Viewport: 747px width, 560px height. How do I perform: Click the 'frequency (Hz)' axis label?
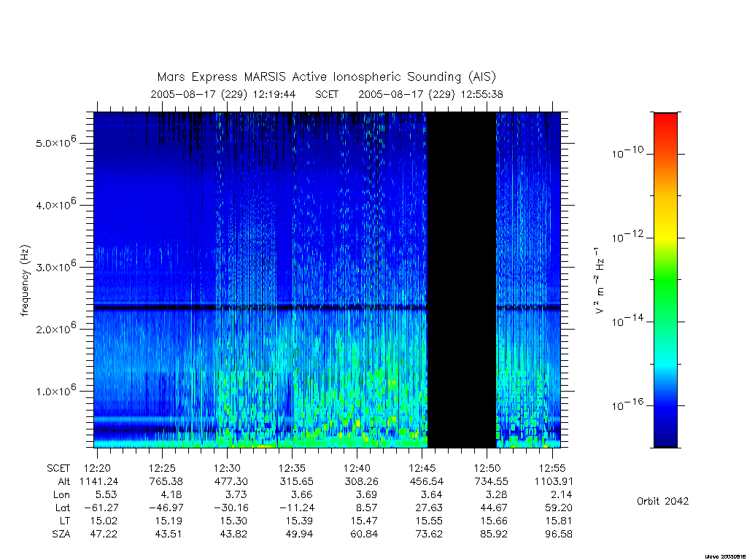26,280
